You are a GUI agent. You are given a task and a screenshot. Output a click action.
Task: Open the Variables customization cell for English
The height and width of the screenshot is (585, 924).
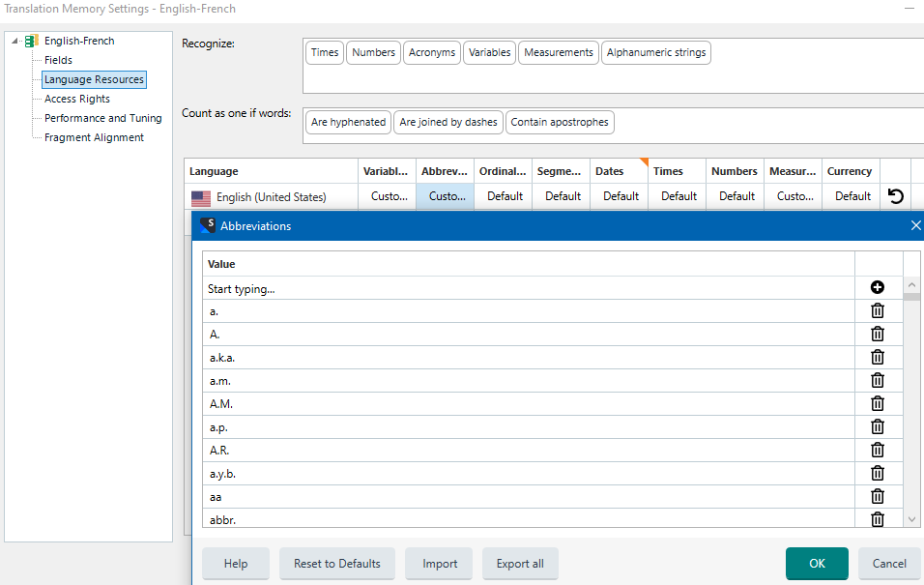point(387,195)
